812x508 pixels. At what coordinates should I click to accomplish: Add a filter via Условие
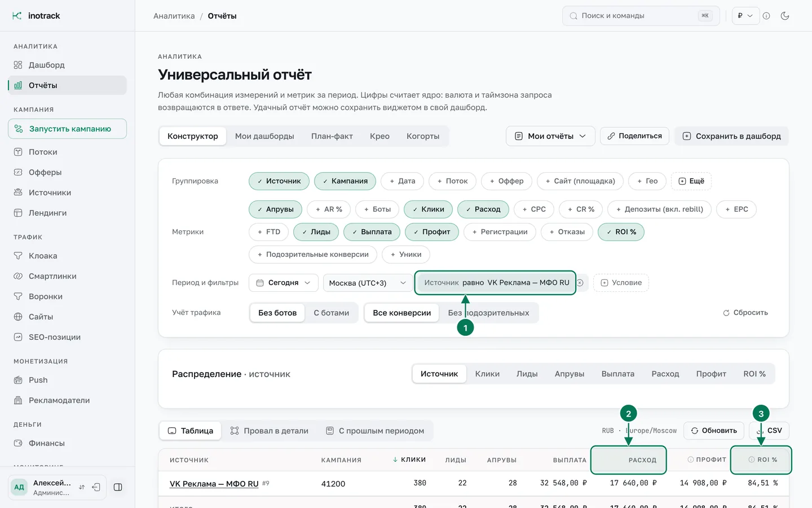[621, 283]
